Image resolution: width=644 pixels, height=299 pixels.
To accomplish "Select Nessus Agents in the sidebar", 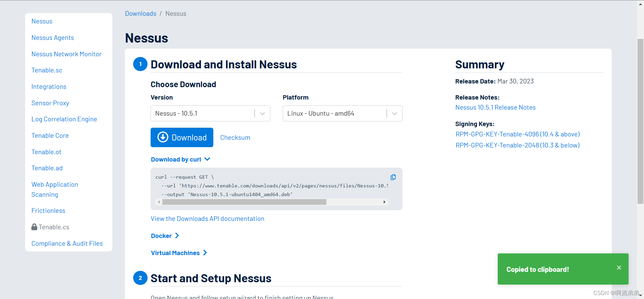I will 53,38.
